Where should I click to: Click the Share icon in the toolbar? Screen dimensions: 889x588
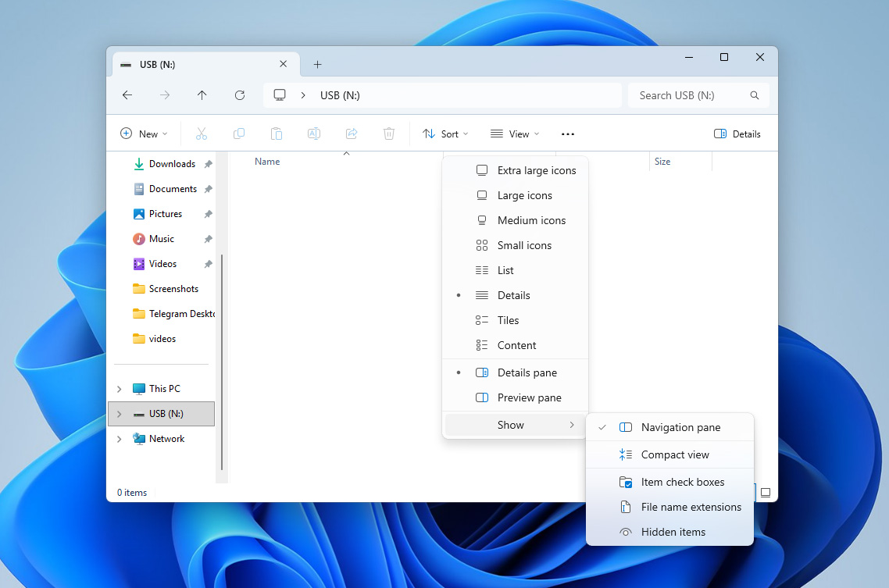point(352,133)
